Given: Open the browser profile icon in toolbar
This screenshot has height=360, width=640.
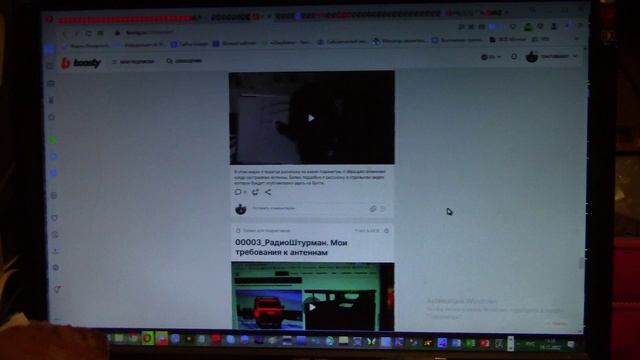Looking at the screenshot, I should pyautogui.click(x=554, y=27).
